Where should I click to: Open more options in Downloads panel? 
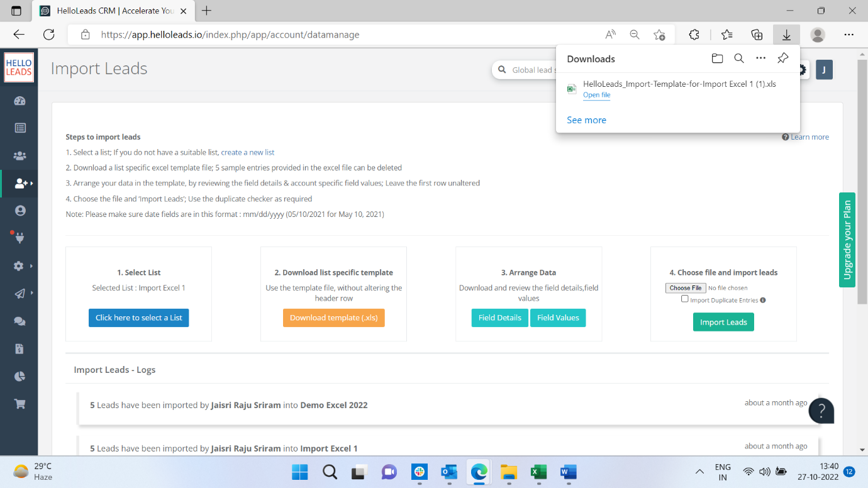coord(761,58)
